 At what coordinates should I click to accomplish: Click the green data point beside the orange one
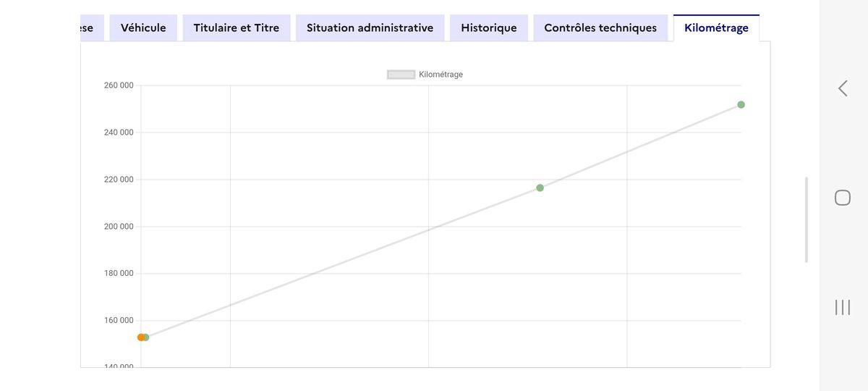(x=146, y=337)
